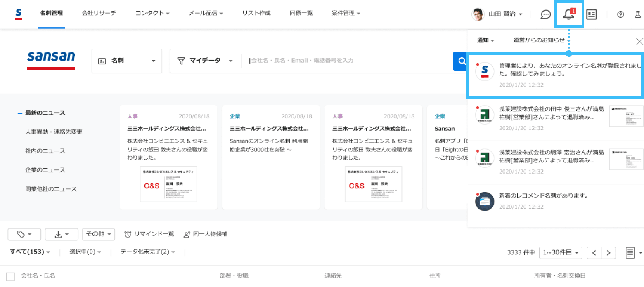Expand the 案件管理 menu
This screenshot has height=287, width=644.
pyautogui.click(x=346, y=14)
